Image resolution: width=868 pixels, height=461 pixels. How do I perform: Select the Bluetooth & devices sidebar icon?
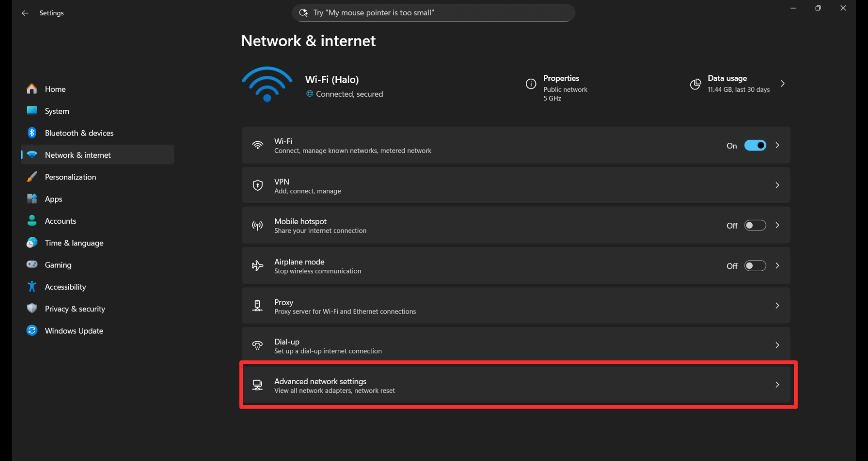(x=32, y=133)
